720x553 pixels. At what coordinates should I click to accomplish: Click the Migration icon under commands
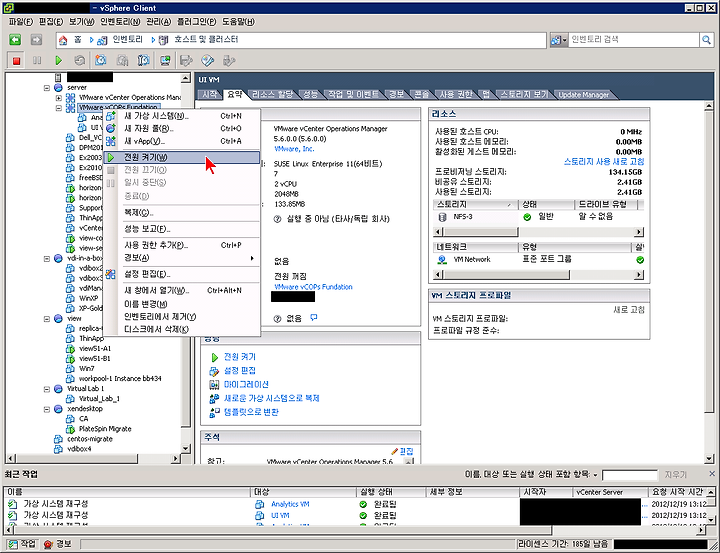214,384
